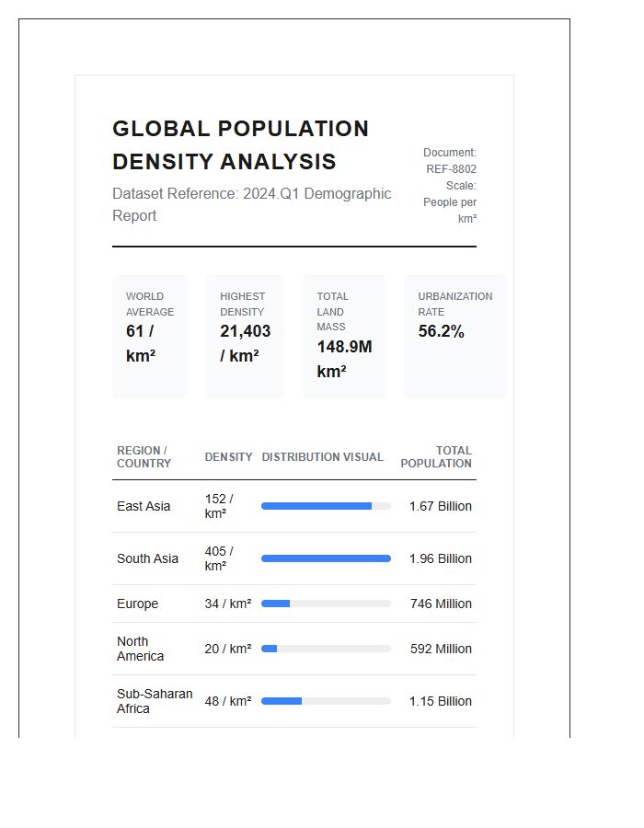The image size is (644, 828).
Task: Click the Europe distribution bar
Action: (326, 604)
